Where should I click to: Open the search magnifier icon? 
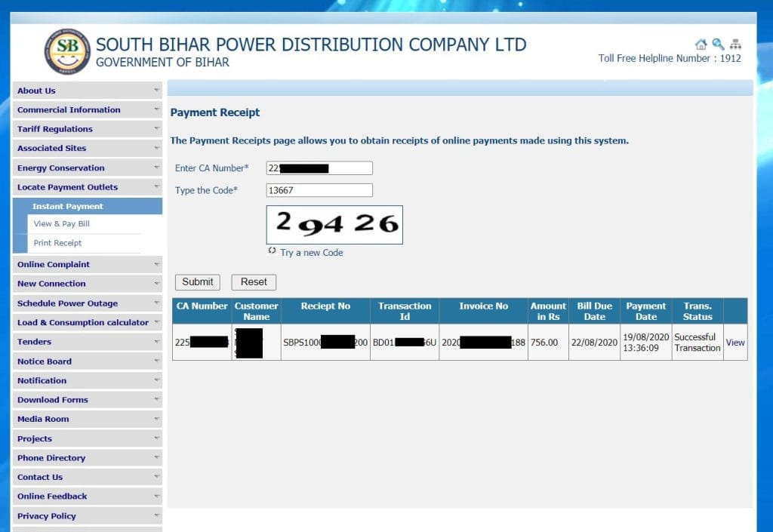[716, 44]
